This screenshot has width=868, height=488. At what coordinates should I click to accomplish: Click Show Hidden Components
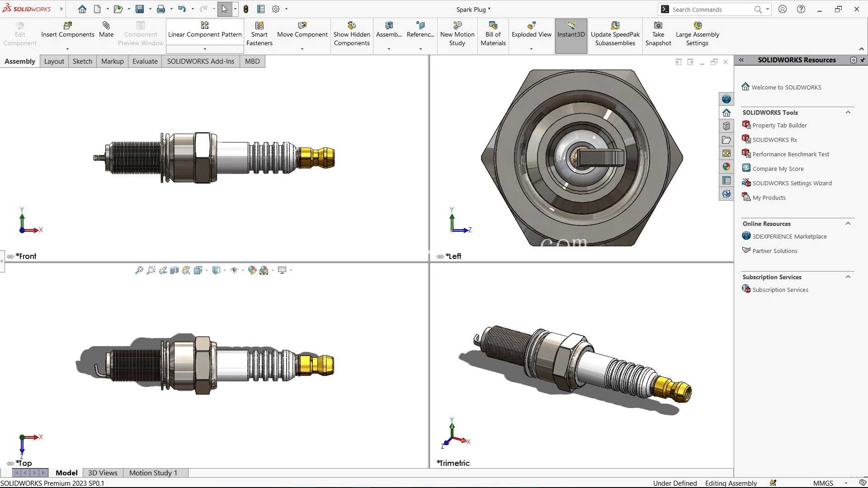coord(352,34)
